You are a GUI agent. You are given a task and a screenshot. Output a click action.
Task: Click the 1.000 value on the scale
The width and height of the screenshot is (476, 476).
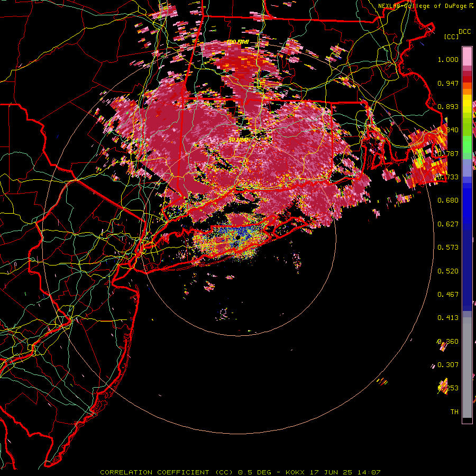tap(448, 59)
